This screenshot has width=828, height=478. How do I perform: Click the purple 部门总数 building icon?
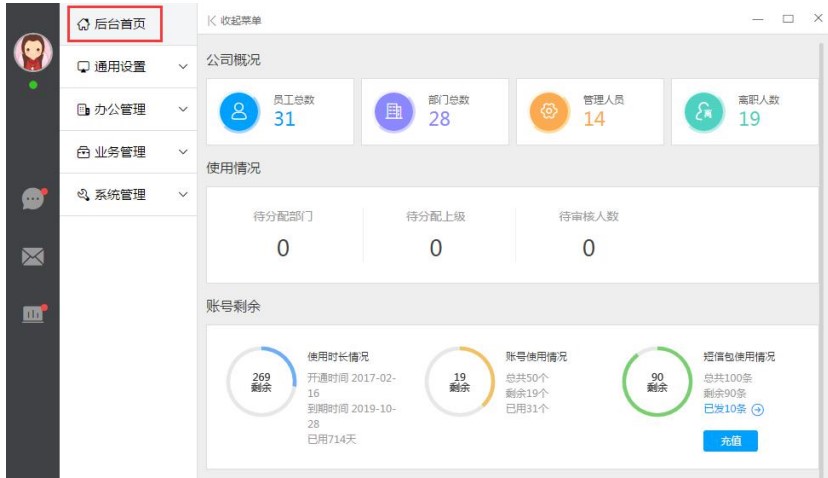coord(394,112)
